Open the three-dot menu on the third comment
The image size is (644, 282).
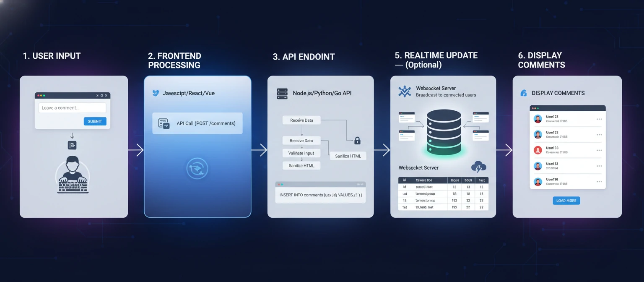coord(599,150)
